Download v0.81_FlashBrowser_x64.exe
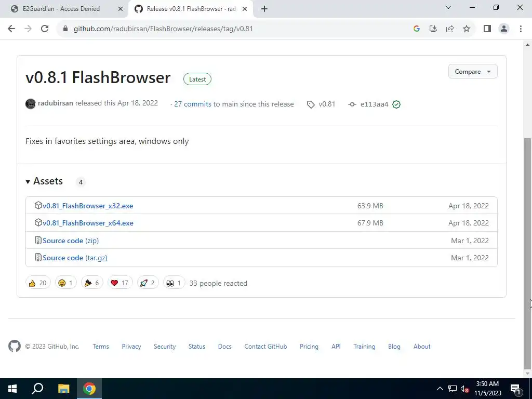The image size is (532, 399). pyautogui.click(x=88, y=223)
